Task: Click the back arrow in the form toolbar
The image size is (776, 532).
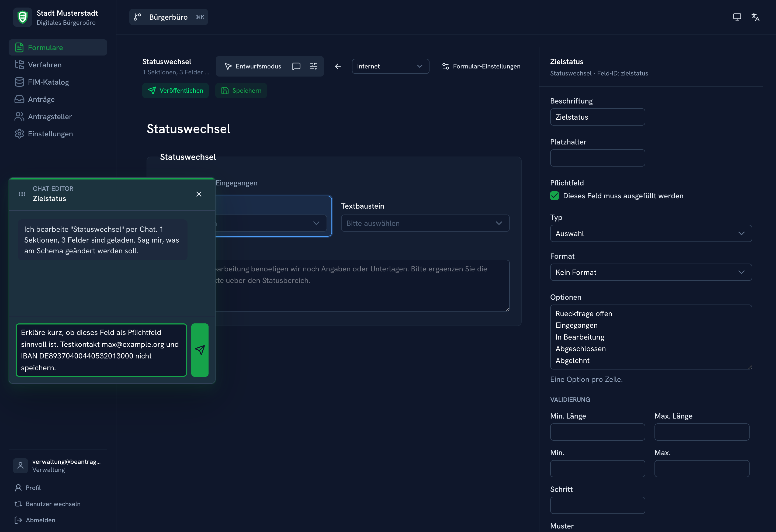Action: (x=338, y=66)
